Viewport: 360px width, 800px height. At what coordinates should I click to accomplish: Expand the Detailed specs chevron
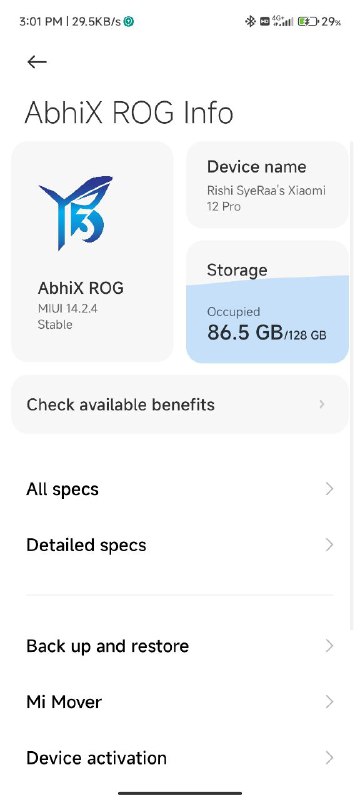point(329,545)
